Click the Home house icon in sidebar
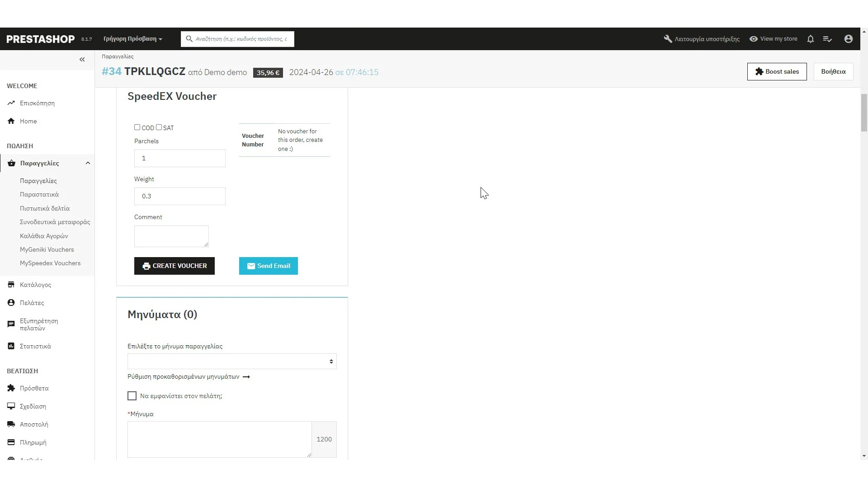 [11, 121]
